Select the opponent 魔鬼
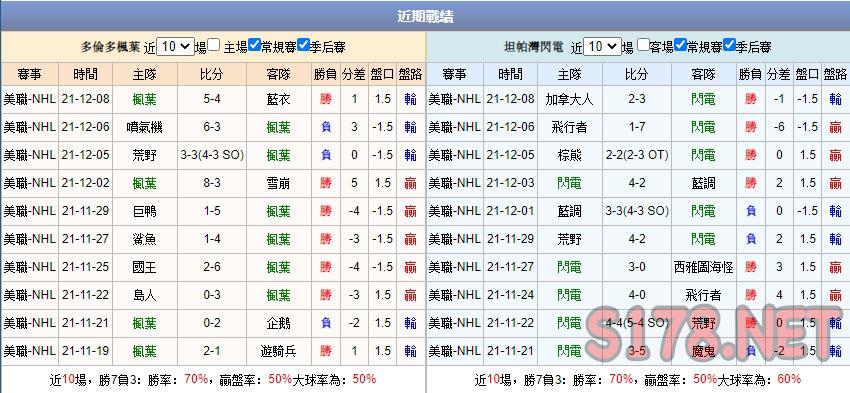Viewport: 850px width, 393px height. tap(704, 351)
